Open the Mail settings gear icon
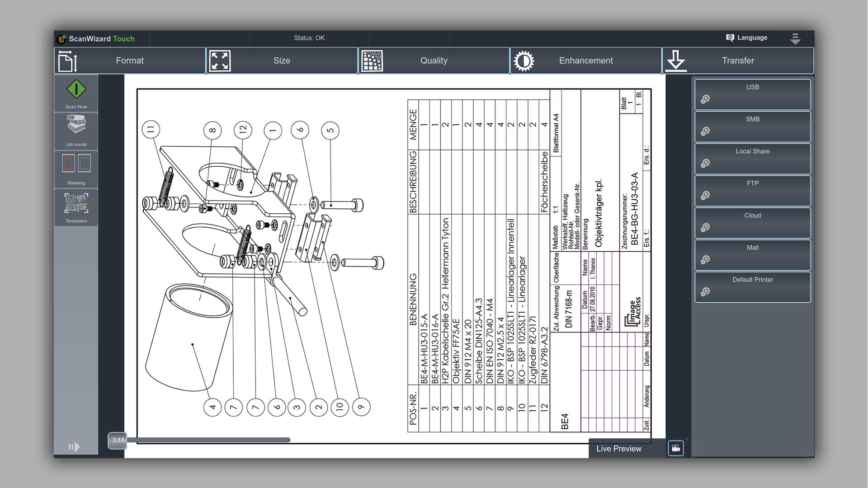 click(x=705, y=260)
